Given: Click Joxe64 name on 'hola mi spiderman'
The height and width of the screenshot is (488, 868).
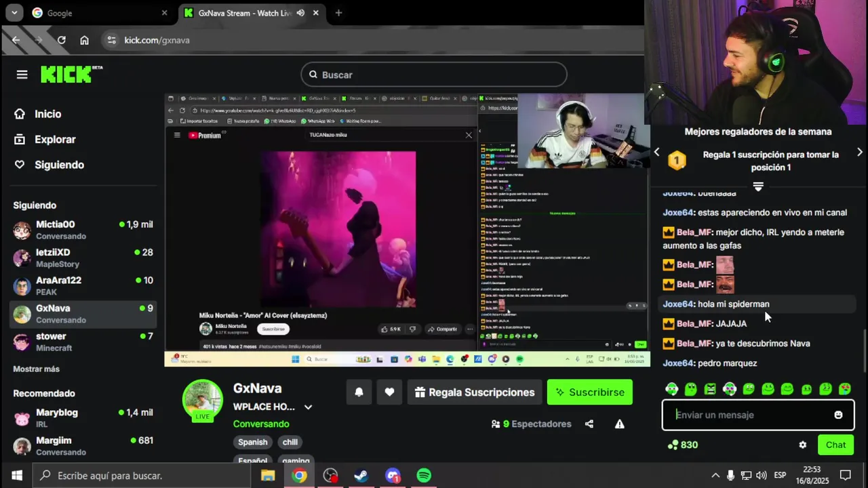Looking at the screenshot, I should click(678, 304).
